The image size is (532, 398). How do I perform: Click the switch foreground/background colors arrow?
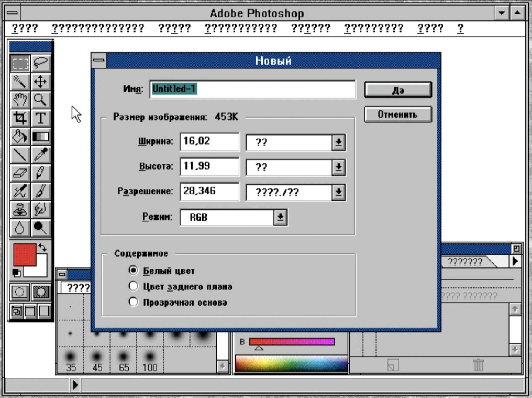[42, 247]
